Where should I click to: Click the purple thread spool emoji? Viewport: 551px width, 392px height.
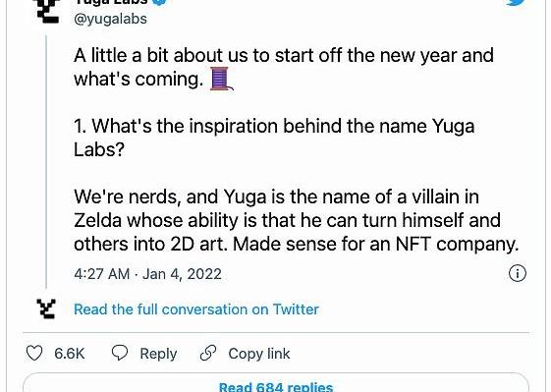[221, 79]
